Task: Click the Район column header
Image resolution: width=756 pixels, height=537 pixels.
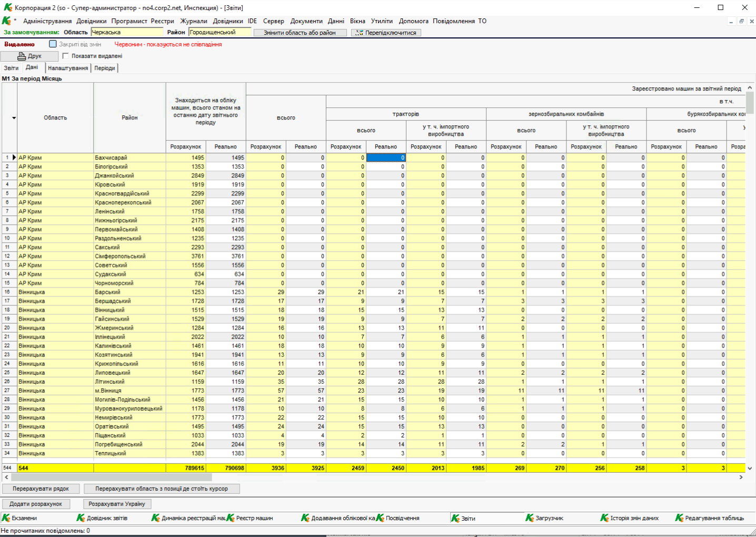Action: coord(130,118)
